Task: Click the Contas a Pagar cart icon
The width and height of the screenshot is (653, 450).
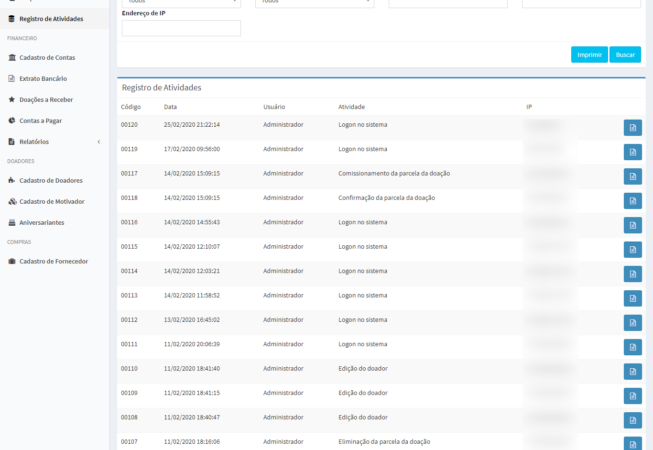Action: pyautogui.click(x=11, y=120)
